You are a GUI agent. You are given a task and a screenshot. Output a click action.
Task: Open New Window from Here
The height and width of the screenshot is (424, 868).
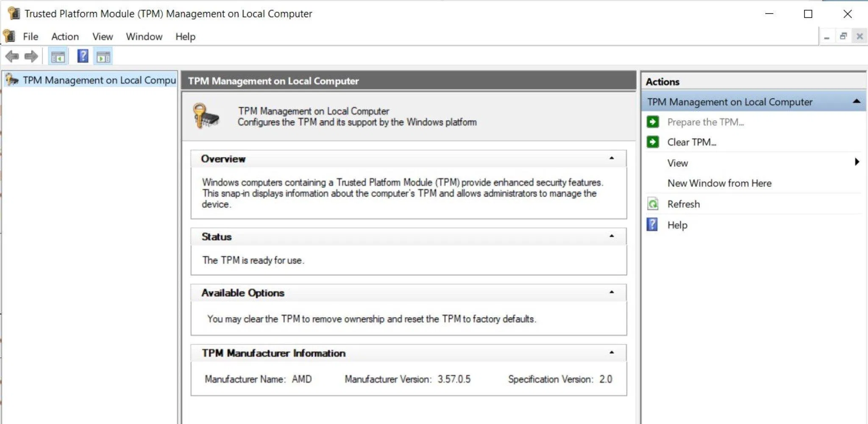pyautogui.click(x=719, y=183)
